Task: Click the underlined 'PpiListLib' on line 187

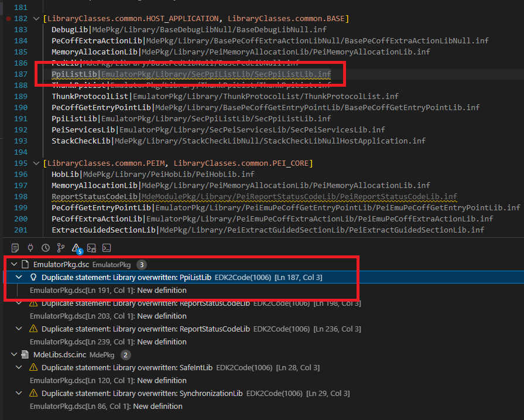Action: (74, 74)
